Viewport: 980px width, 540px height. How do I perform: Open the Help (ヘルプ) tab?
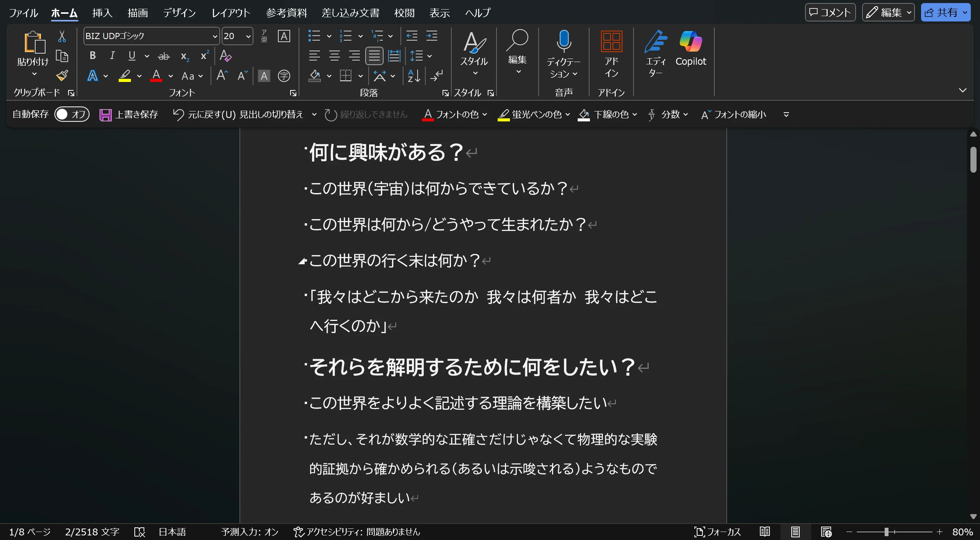(x=477, y=13)
